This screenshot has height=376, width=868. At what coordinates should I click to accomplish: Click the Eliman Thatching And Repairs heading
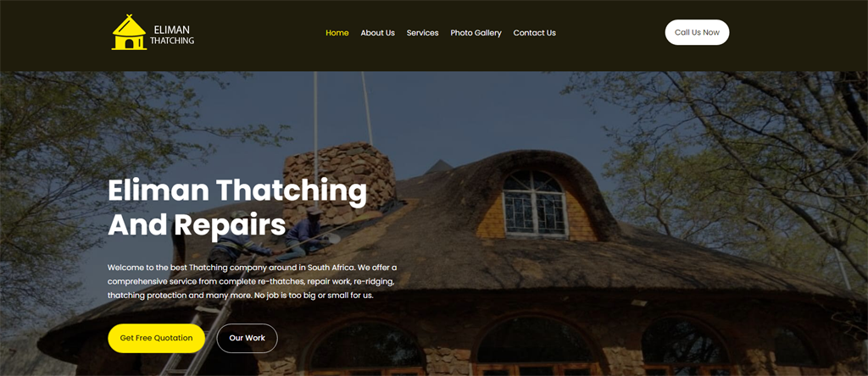[237, 207]
